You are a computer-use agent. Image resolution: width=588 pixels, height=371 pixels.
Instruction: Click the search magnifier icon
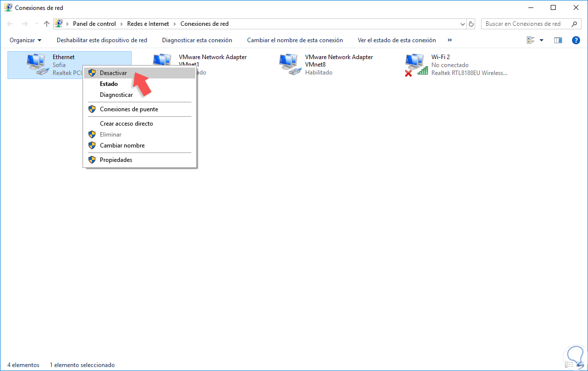coord(574,24)
